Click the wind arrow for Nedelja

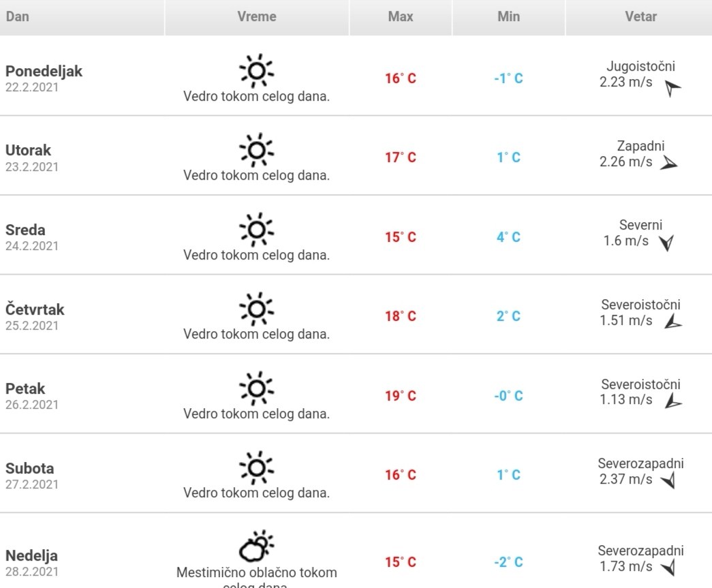[668, 568]
